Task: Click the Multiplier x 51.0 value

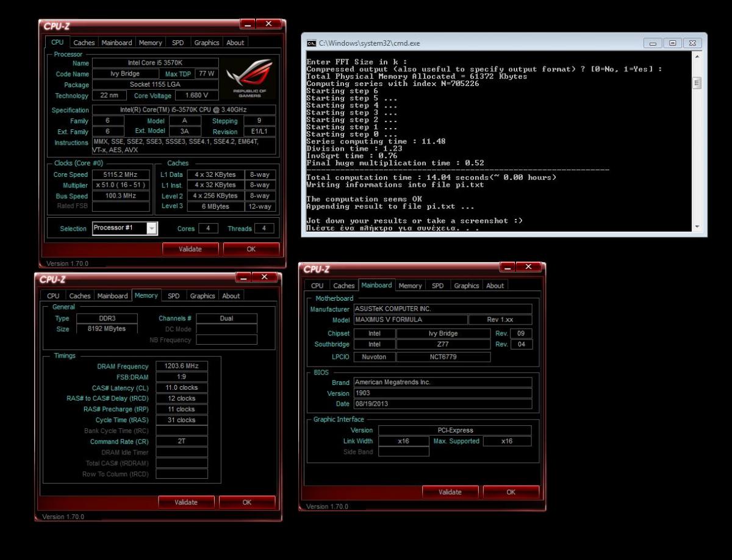Action: coord(121,185)
